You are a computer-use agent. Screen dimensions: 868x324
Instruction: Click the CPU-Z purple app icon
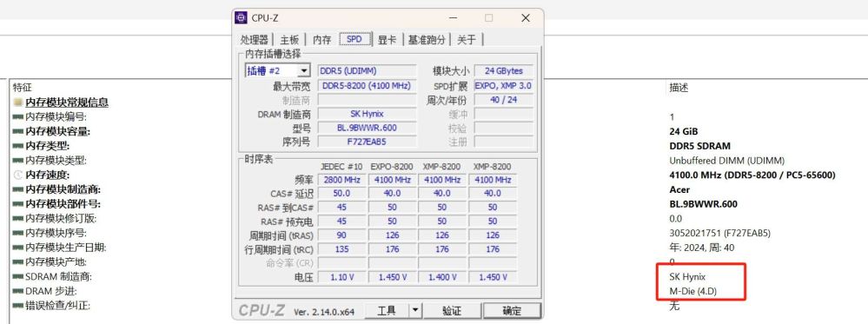point(241,18)
